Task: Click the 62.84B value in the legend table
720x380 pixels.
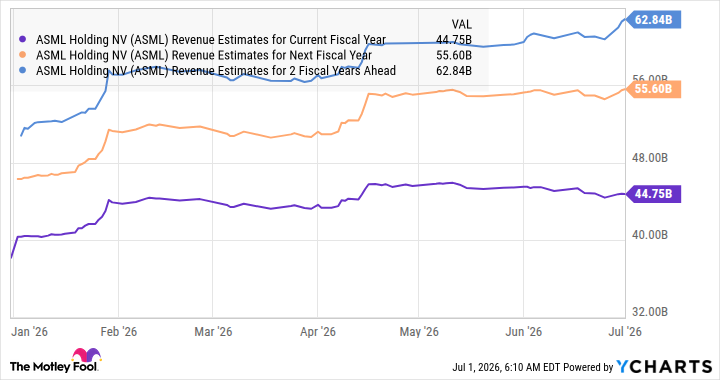Action: 454,71
